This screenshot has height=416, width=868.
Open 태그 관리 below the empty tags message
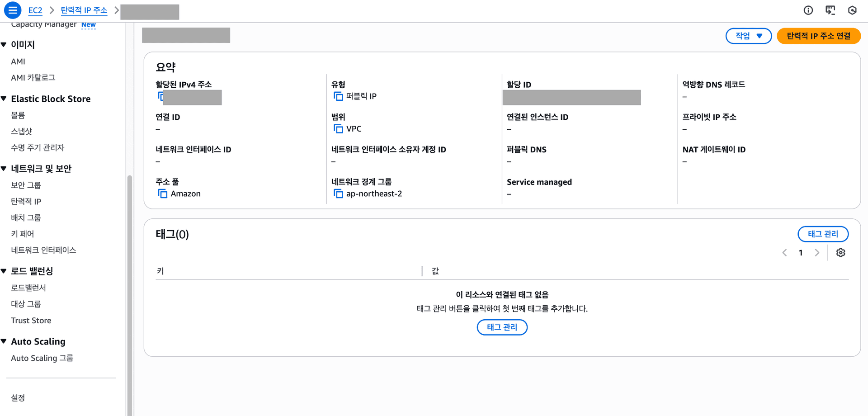[x=502, y=327]
